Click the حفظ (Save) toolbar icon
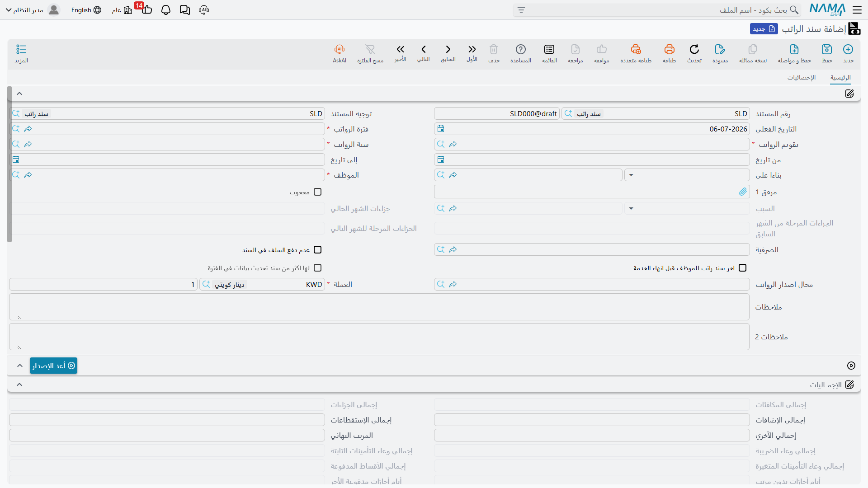Image resolution: width=868 pixels, height=488 pixels. pyautogui.click(x=827, y=49)
